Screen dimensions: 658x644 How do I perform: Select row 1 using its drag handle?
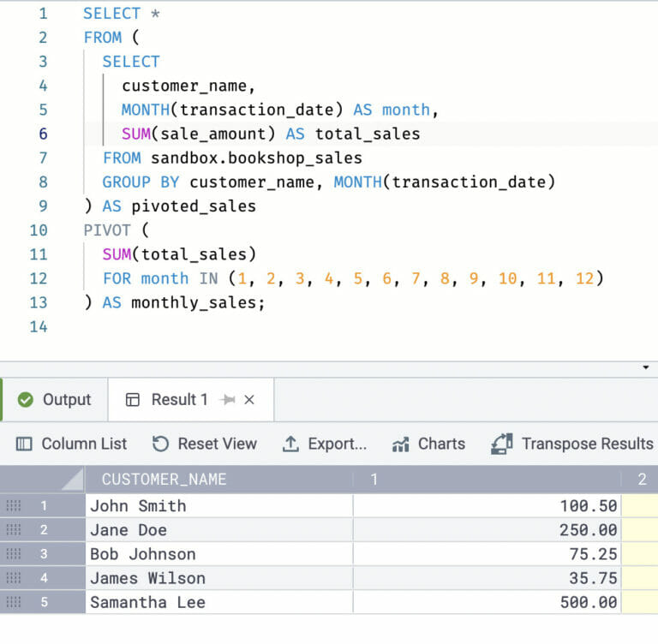[13, 506]
